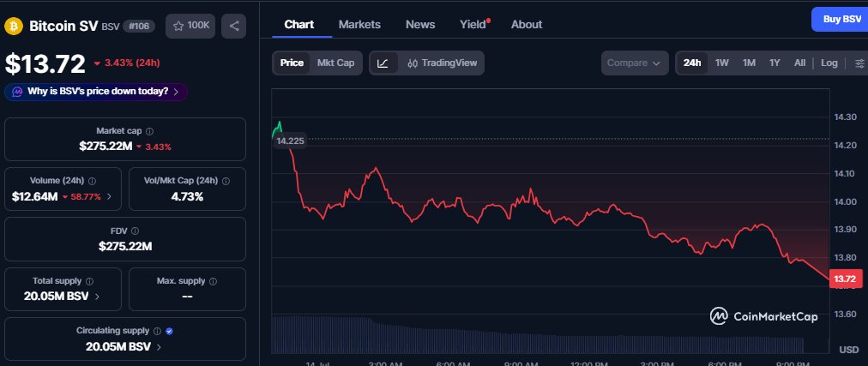Open the chart settings sliders icon
Image resolution: width=868 pixels, height=366 pixels.
click(859, 63)
